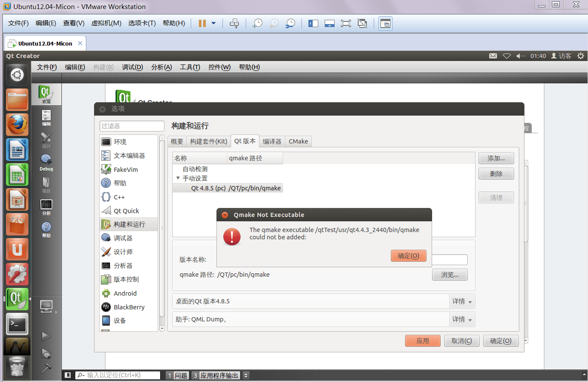
Task: Click the 删除 button
Action: tap(496, 174)
